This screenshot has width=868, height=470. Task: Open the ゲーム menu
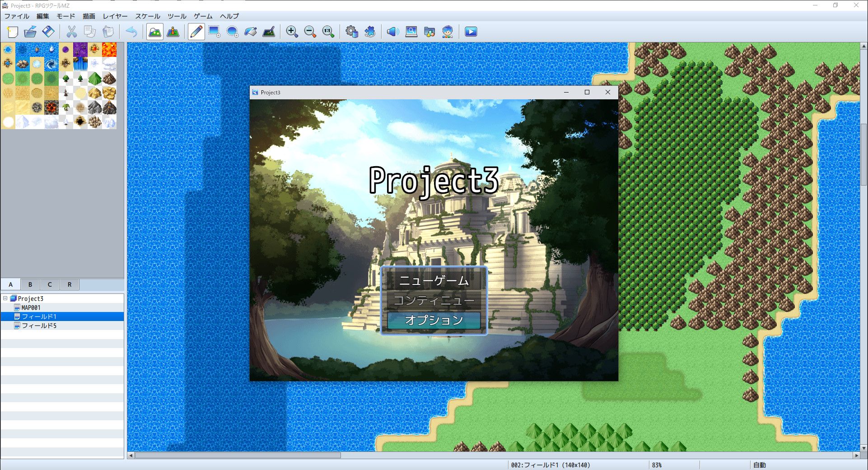pyautogui.click(x=202, y=16)
